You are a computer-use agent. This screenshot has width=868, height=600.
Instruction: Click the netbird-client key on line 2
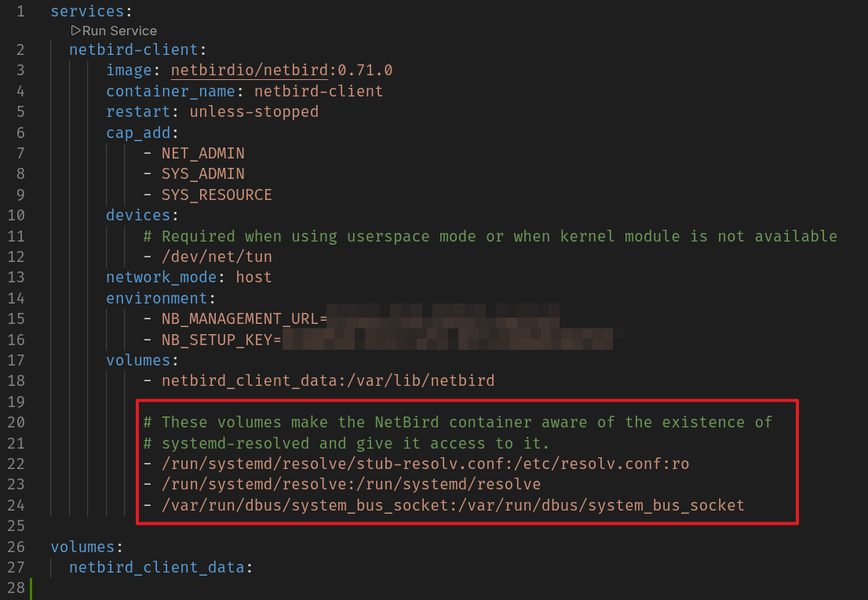(x=133, y=49)
